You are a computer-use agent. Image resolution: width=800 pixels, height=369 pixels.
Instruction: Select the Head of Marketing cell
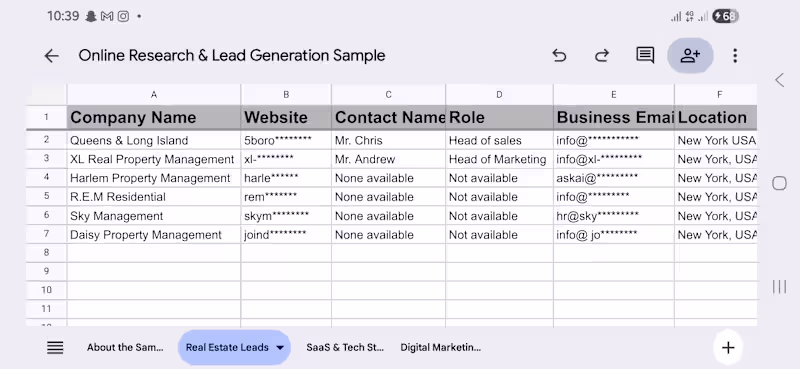click(499, 159)
